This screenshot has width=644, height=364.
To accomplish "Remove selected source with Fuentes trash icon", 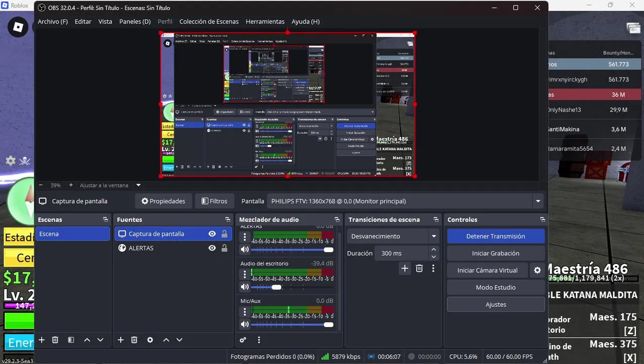I will (x=134, y=340).
